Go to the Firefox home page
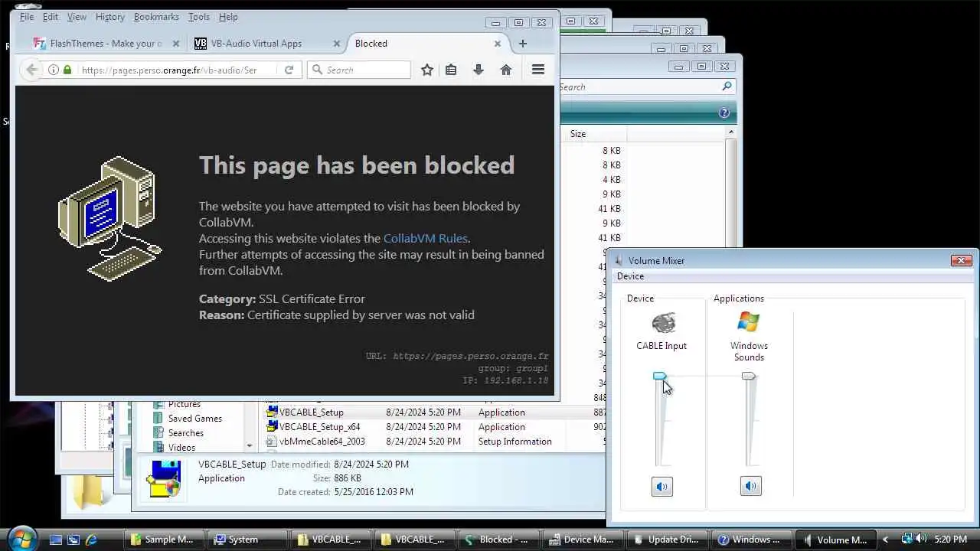980x551 pixels. [506, 70]
